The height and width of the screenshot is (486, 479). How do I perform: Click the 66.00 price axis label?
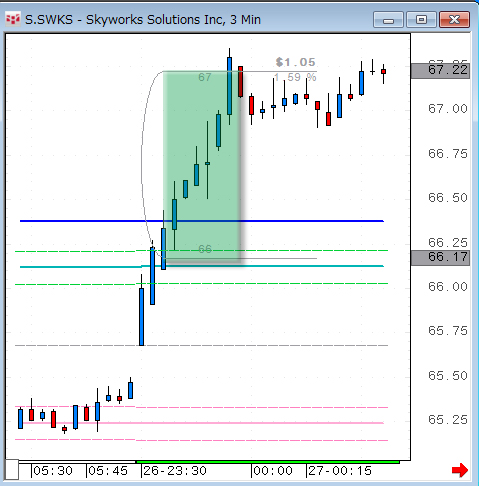[x=448, y=287]
